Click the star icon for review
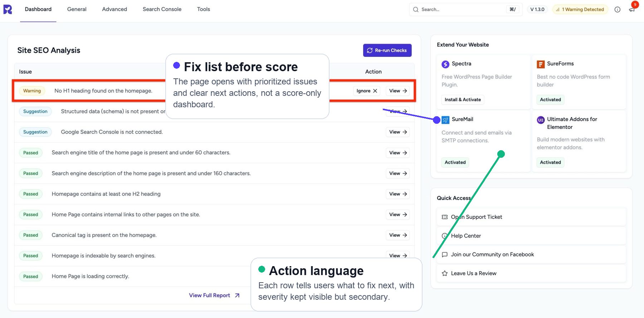The height and width of the screenshot is (318, 644). pyautogui.click(x=445, y=273)
